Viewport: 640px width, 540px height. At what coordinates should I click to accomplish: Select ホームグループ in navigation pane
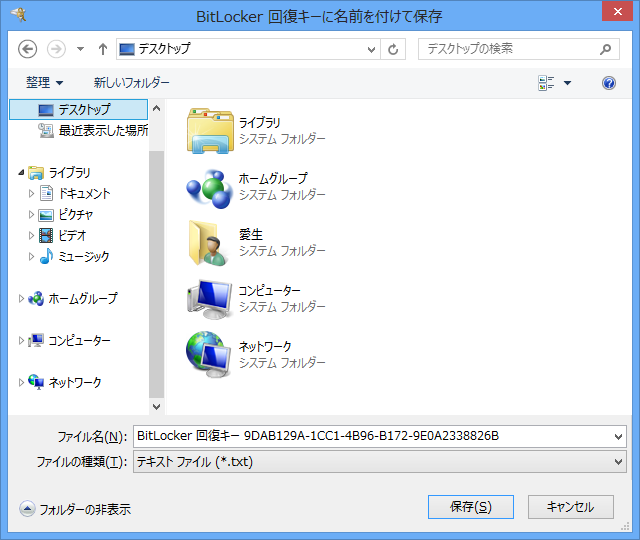73,299
